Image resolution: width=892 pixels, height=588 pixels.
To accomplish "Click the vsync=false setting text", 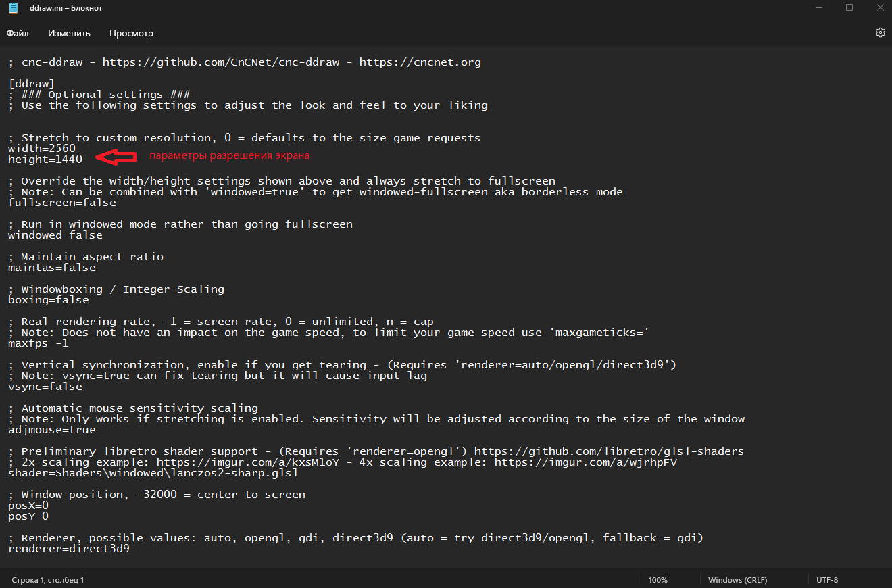I will 45,387.
